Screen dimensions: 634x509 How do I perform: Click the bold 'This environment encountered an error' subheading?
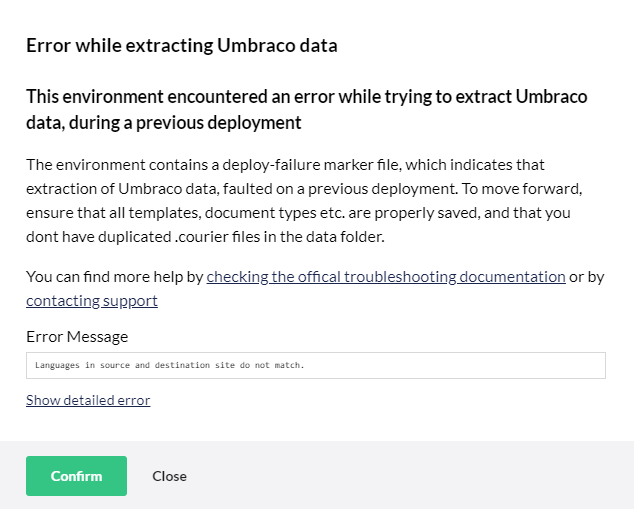pyautogui.click(x=306, y=97)
